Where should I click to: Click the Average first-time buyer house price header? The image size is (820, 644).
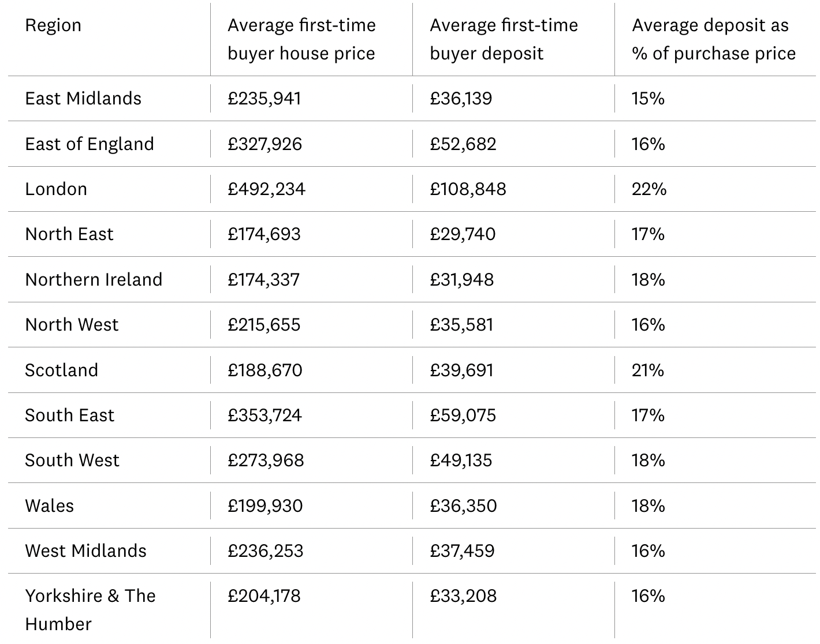pyautogui.click(x=301, y=39)
